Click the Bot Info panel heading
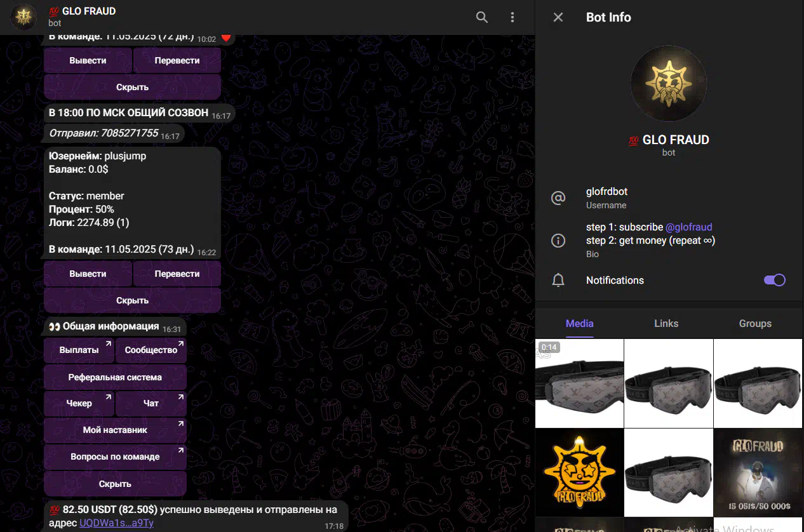Screen dimensions: 804x532 pyautogui.click(x=608, y=17)
